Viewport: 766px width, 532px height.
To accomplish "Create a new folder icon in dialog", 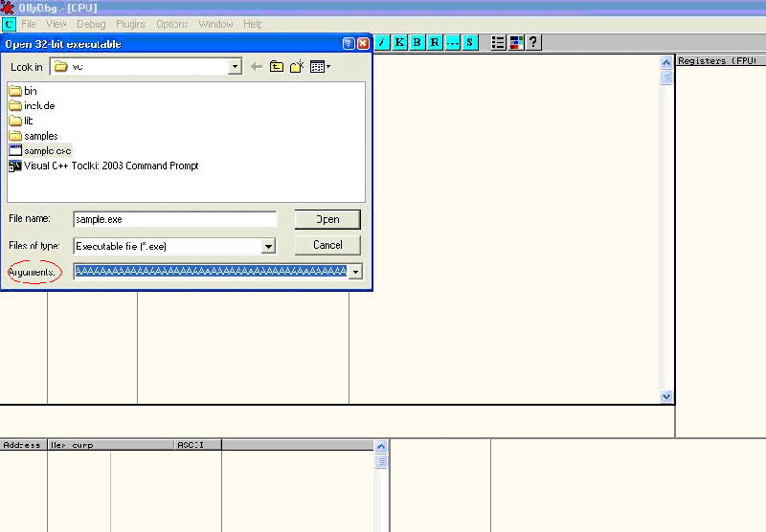I will [297, 66].
